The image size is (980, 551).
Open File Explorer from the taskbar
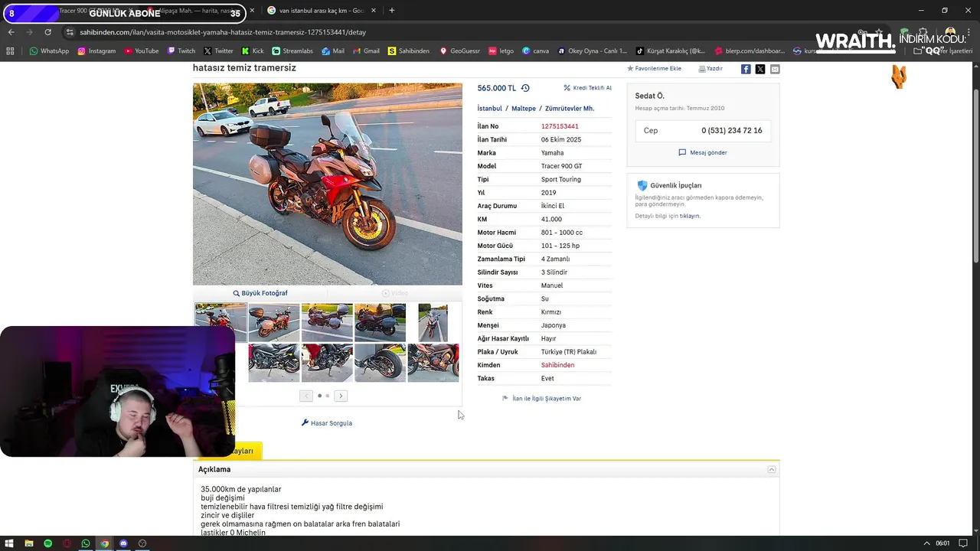point(28,543)
